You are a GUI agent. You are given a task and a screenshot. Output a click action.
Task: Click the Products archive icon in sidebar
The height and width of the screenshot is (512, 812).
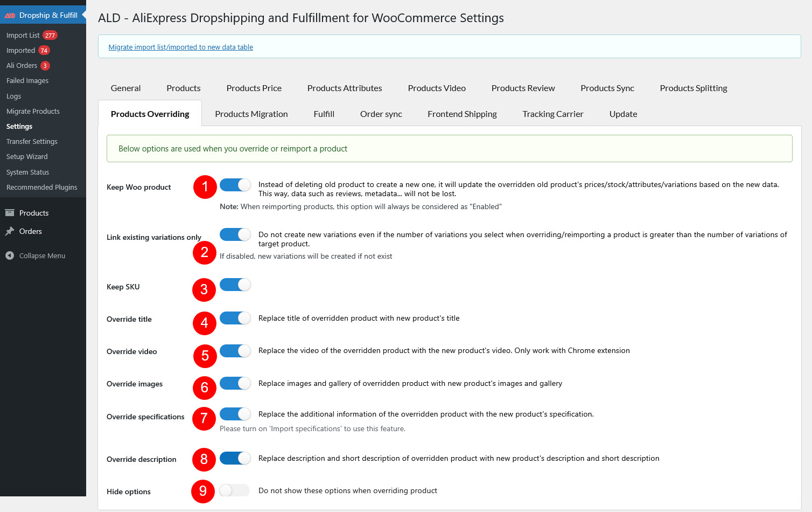tap(10, 213)
